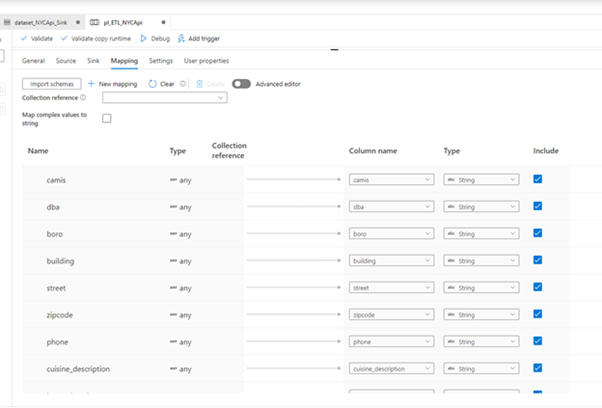Open the street String type dropdown
This screenshot has height=408, width=602.
pyautogui.click(x=481, y=287)
